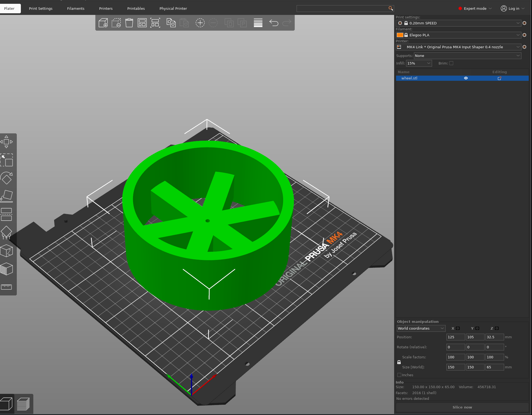
Task: Select the Rotate tool
Action: [7, 178]
